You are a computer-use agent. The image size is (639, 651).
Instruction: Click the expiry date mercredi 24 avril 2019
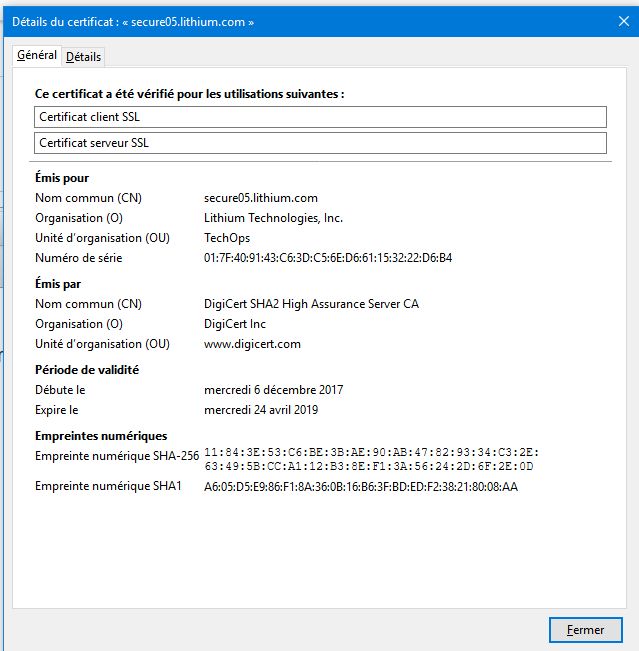[261, 410]
